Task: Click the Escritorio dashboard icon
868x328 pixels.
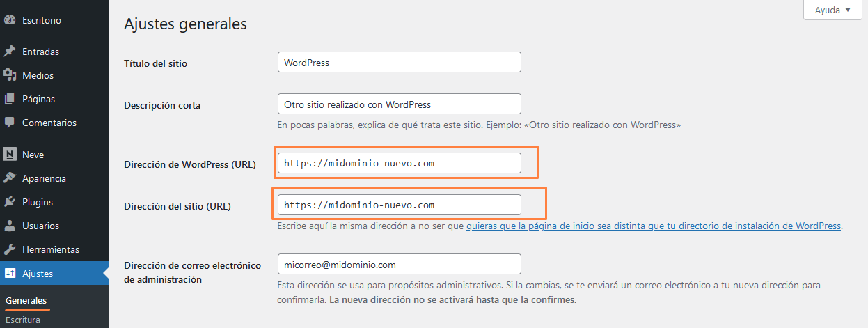Action: tap(10, 21)
